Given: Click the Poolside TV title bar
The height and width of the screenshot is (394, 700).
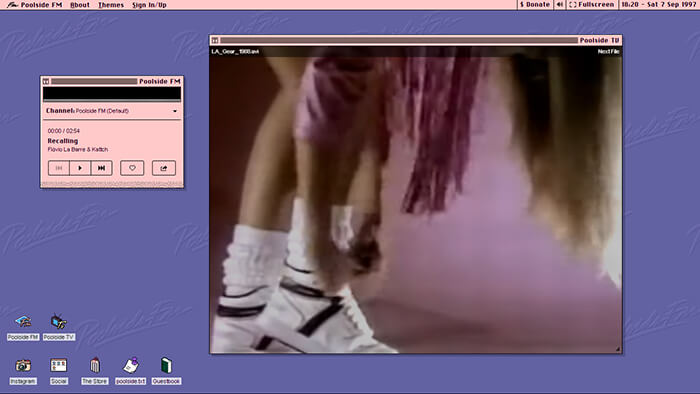Looking at the screenshot, I should coord(416,41).
